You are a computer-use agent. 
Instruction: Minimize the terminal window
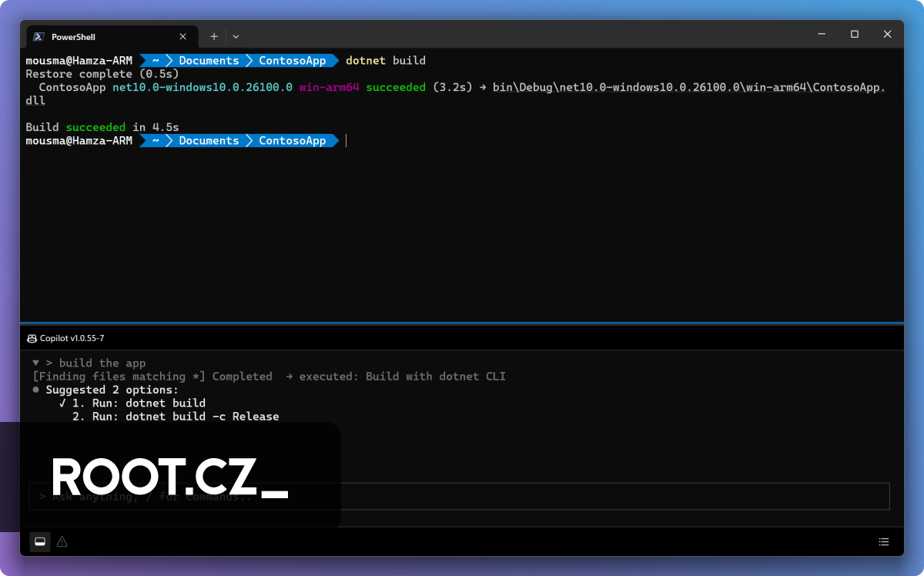point(822,34)
